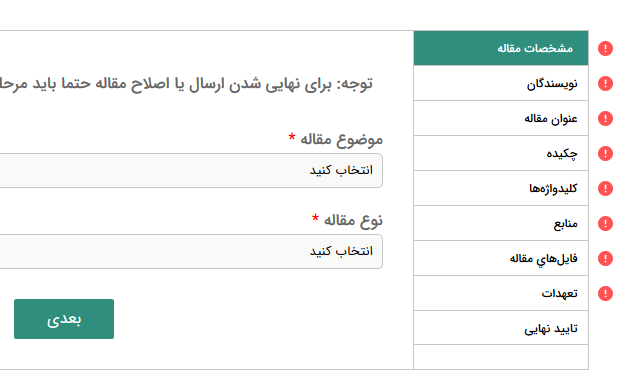
Task: Click the warning icon beside فایل‌های مقاله
Action: pyautogui.click(x=605, y=258)
